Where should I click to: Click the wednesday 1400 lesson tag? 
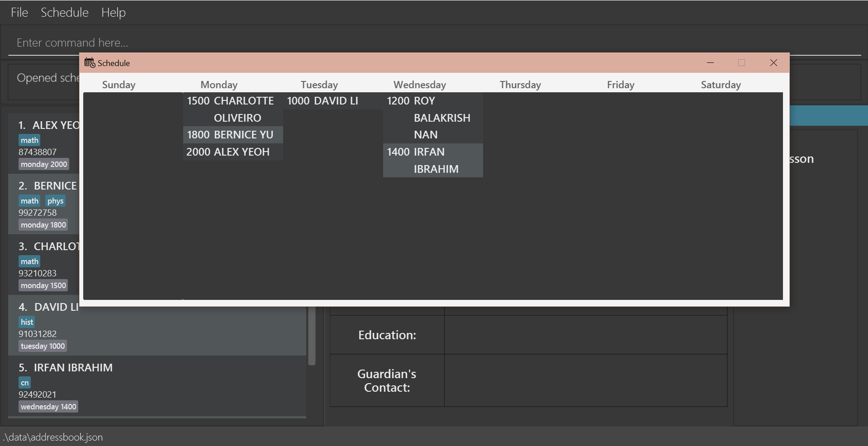pos(48,407)
